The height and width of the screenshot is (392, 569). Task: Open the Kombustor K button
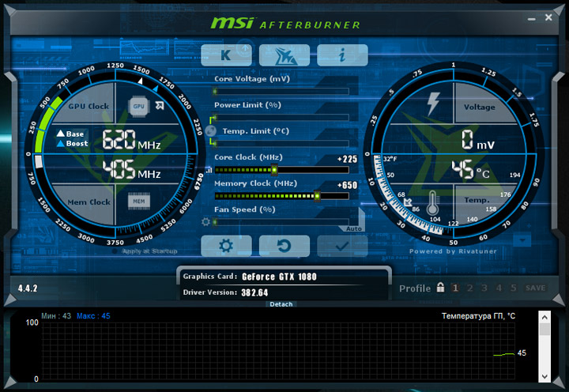tap(226, 55)
